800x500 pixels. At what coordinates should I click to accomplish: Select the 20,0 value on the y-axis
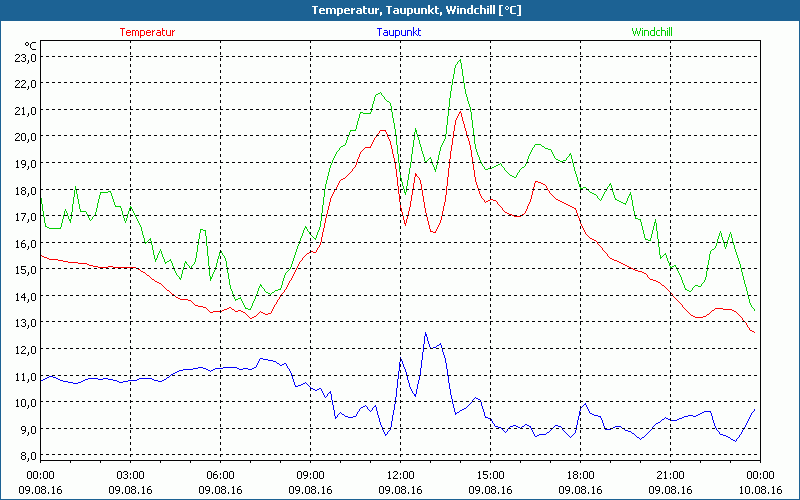tap(25, 137)
